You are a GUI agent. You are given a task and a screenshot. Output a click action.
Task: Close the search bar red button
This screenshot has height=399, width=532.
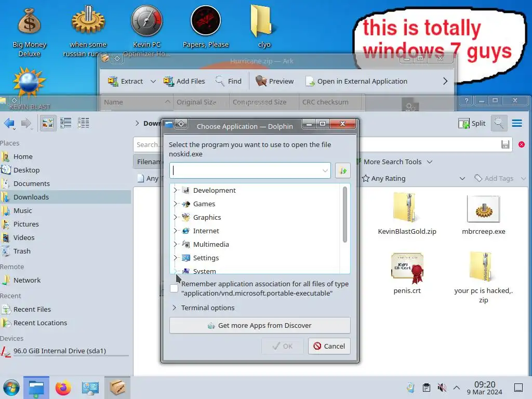coord(522,145)
